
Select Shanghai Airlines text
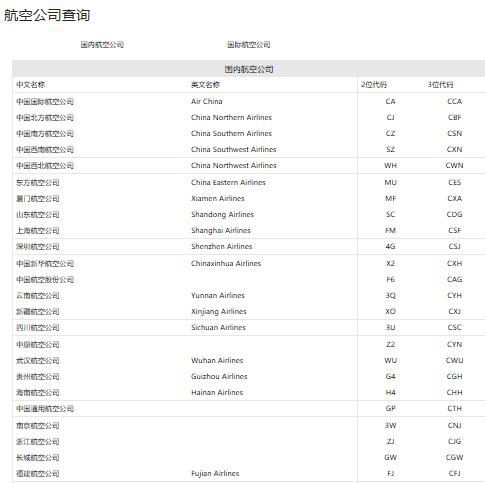point(221,230)
